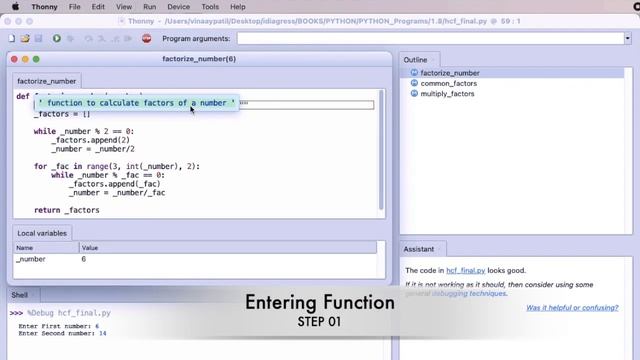Click the Step over toolbar icon

coord(89,38)
